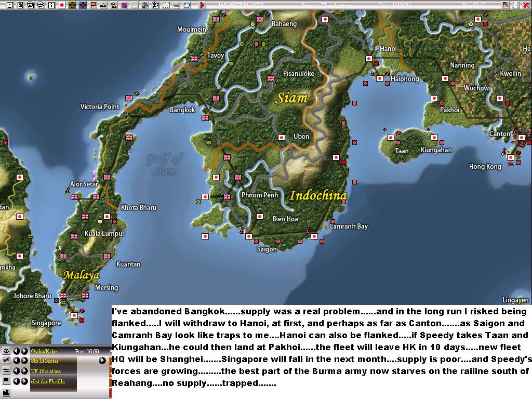Click the film strip toolbar icon
532x399 pixels.
(176, 5)
